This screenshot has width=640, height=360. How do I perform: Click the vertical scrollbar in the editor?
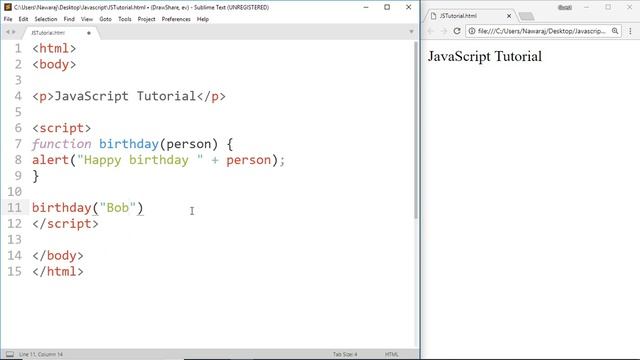[416, 131]
